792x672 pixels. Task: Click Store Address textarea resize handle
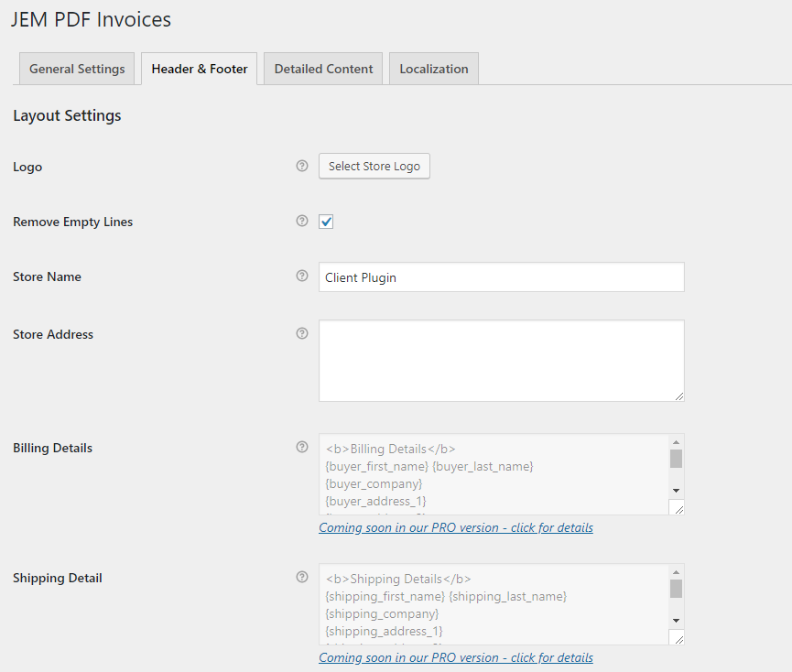click(x=679, y=396)
